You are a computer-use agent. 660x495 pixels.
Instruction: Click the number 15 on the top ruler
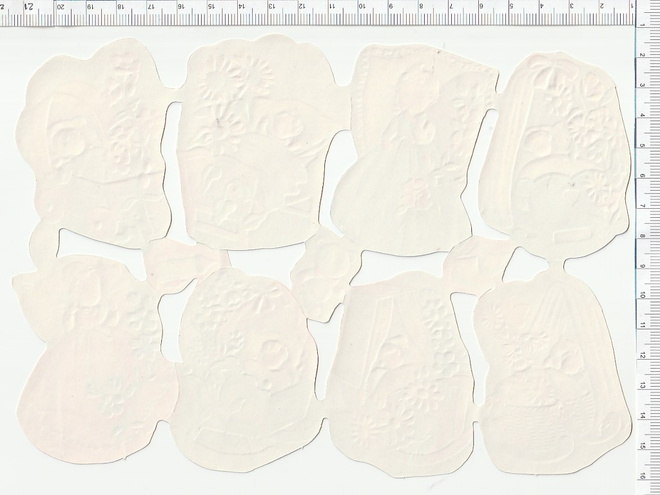(211, 7)
